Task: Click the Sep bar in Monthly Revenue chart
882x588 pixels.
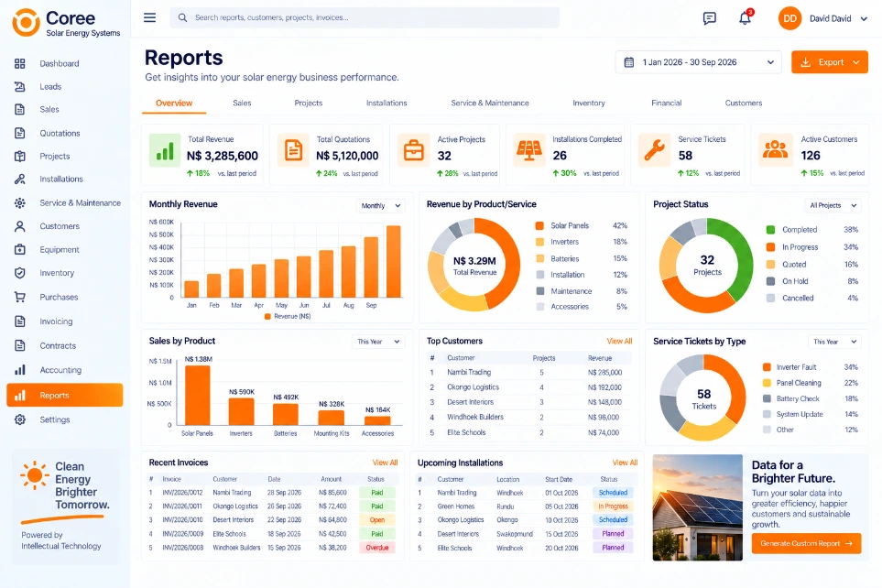Action: pos(371,267)
